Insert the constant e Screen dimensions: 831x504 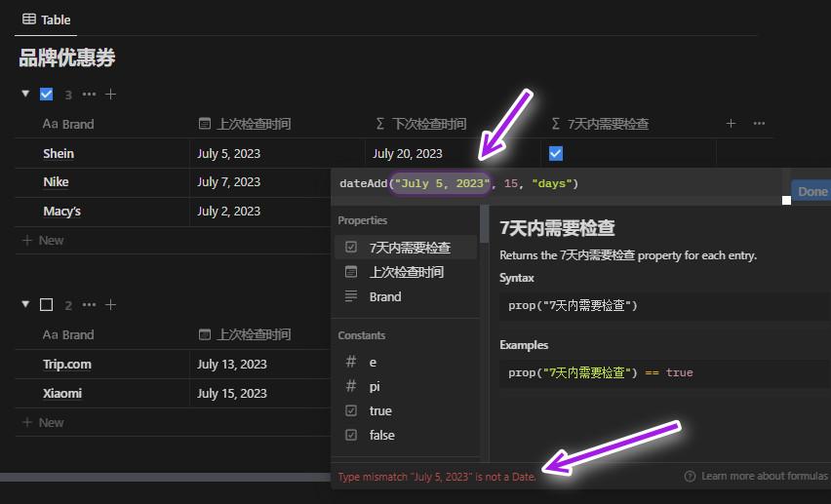pos(406,362)
